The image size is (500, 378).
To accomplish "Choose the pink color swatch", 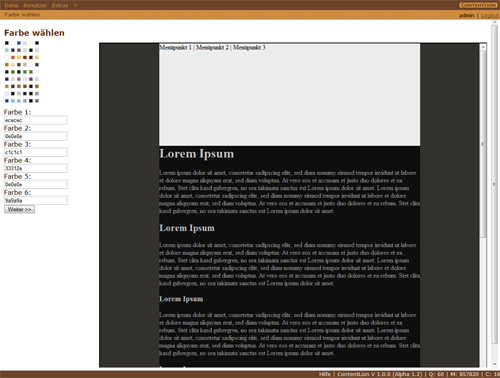I will click(19, 79).
